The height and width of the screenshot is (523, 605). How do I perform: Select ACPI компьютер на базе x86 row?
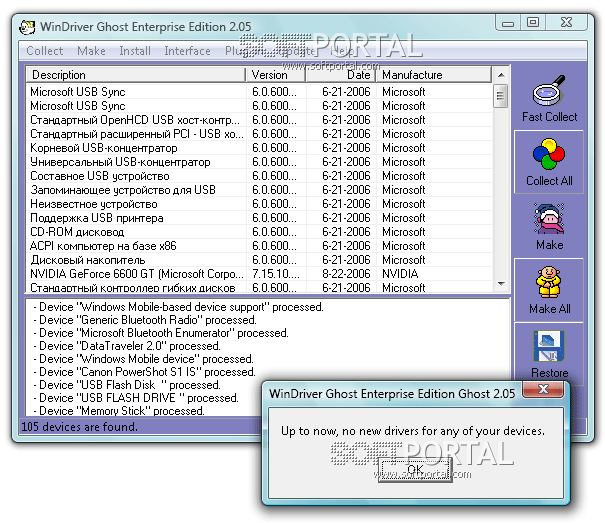(x=259, y=246)
